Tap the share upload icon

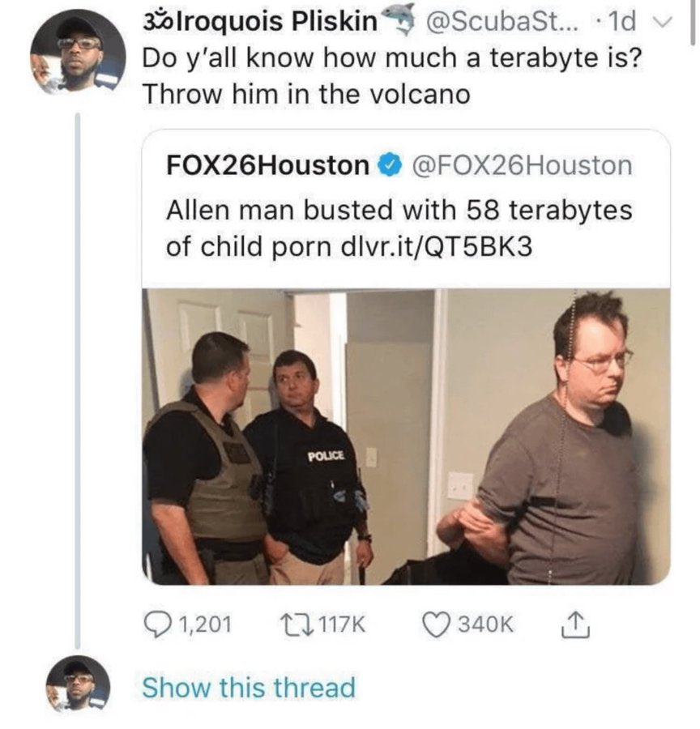pos(576,625)
